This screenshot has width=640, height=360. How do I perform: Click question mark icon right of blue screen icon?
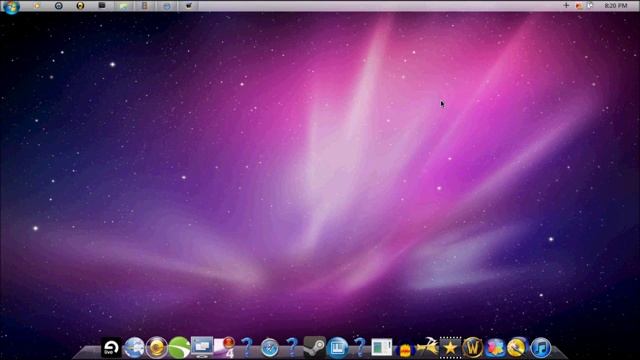pos(360,347)
